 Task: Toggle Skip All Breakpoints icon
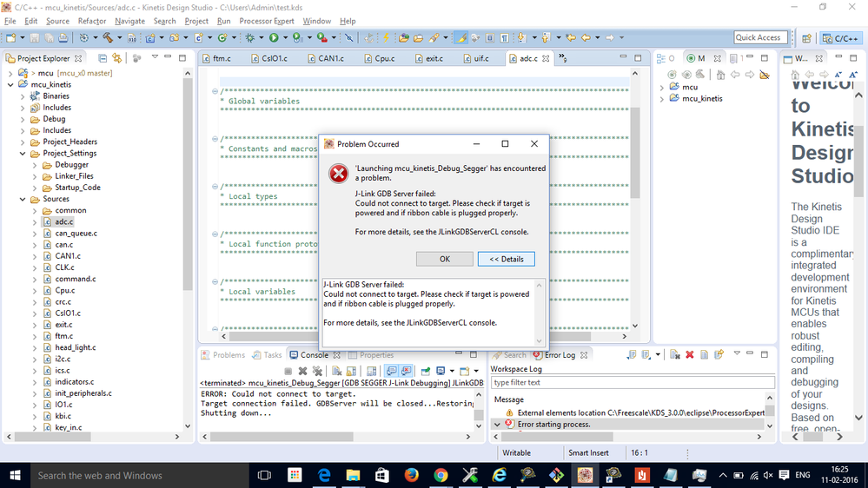pyautogui.click(x=348, y=37)
